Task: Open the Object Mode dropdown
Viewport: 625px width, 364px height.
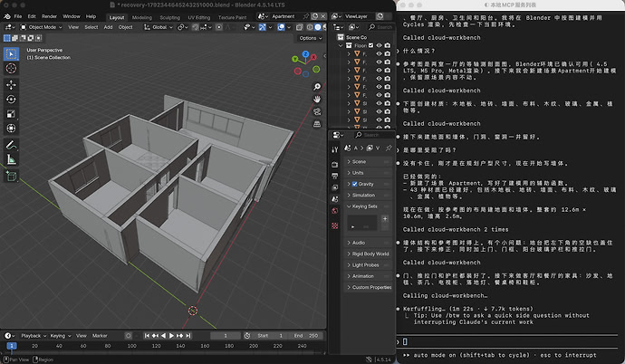Action: (41, 27)
